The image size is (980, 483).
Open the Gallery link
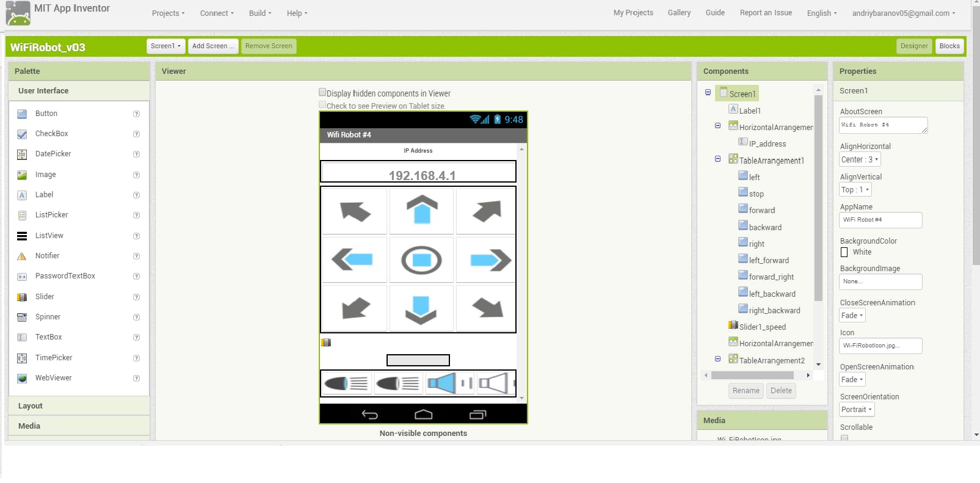(679, 13)
